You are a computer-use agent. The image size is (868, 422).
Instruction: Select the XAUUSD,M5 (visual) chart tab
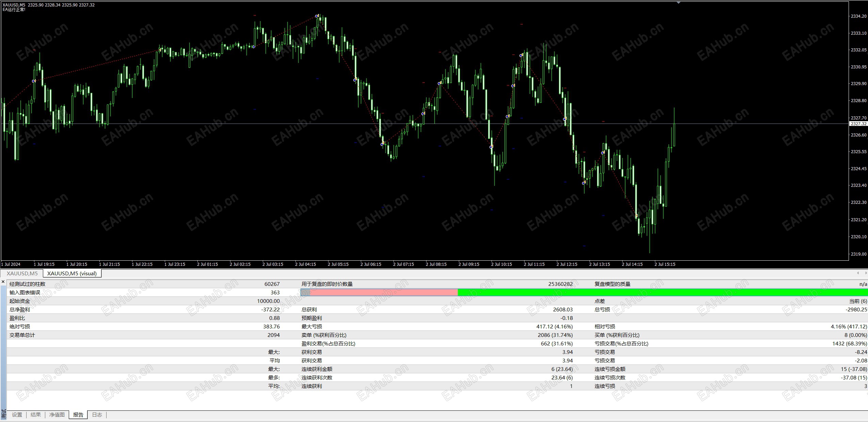tap(72, 273)
